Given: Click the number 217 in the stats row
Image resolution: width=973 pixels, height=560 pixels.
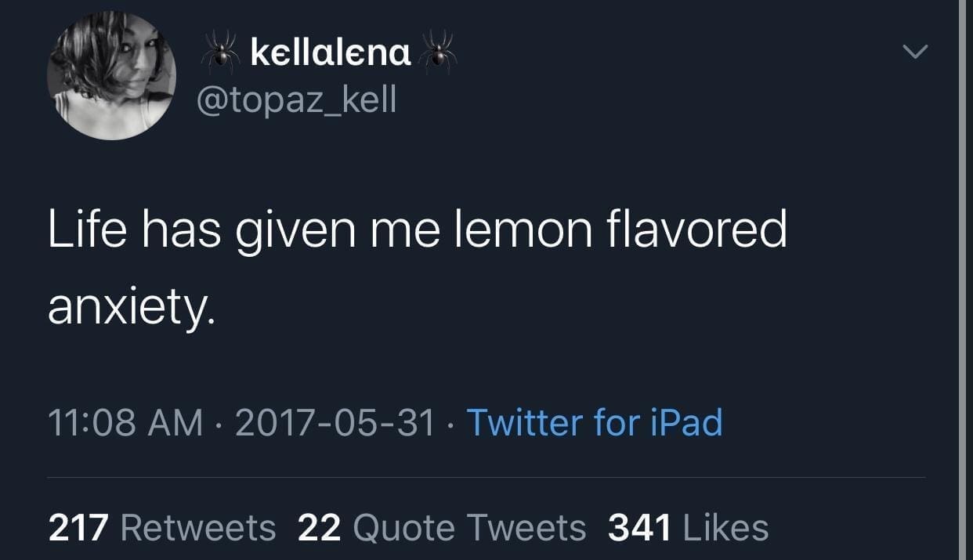Looking at the screenshot, I should [x=78, y=527].
